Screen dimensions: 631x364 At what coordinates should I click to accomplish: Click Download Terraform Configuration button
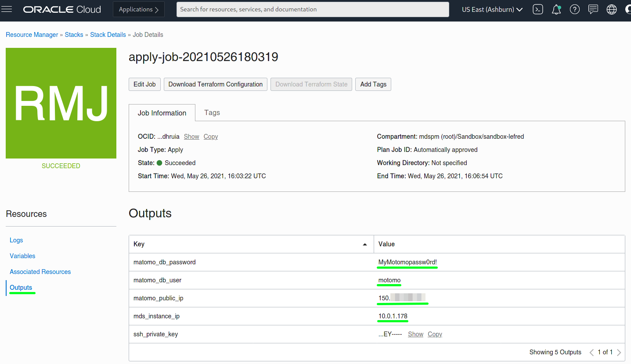point(216,84)
